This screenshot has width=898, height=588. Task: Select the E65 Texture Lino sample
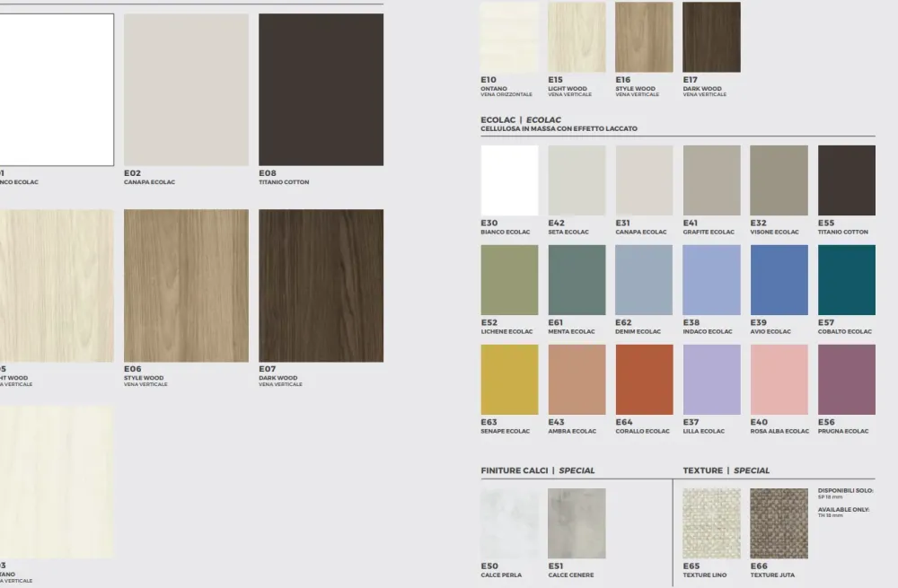pyautogui.click(x=711, y=523)
